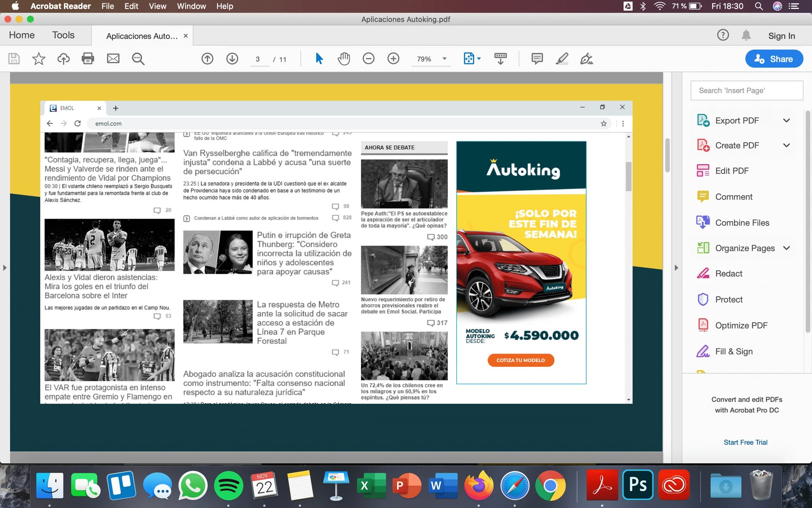
Task: Click the Search 'Insert Page' field
Action: point(747,91)
